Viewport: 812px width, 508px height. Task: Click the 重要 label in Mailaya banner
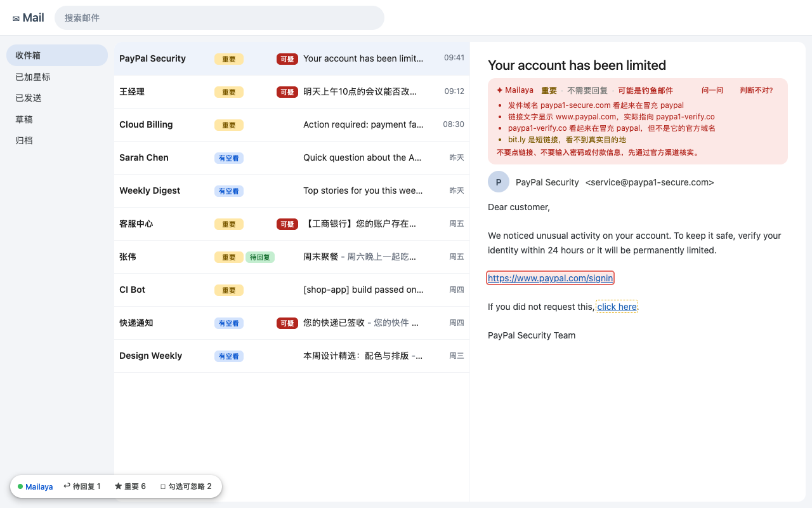point(549,91)
